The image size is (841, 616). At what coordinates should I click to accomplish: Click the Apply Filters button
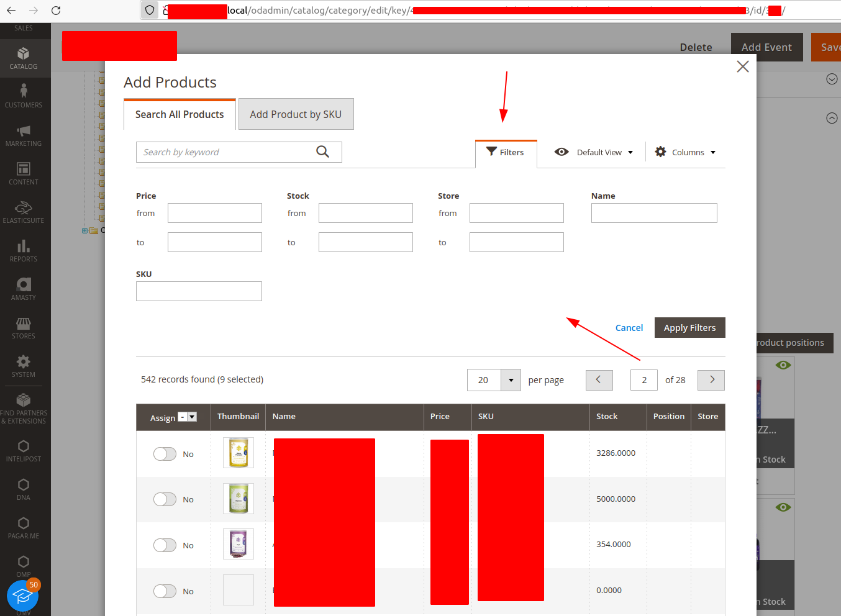(689, 328)
